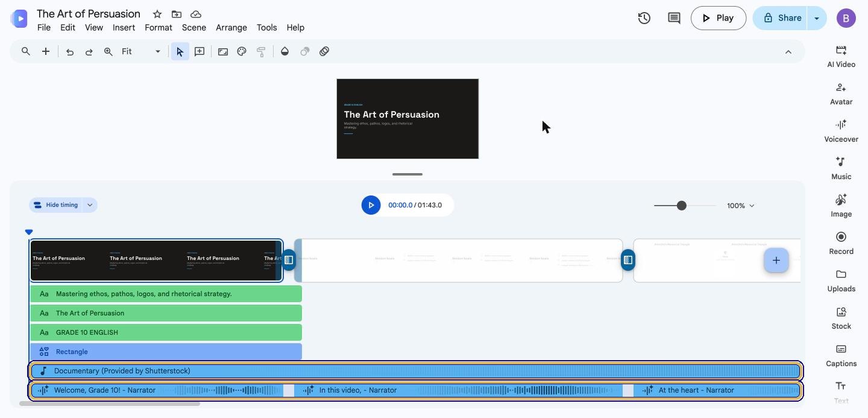Screen dimensions: 868x418
Task: Open the Image generation panel
Action: (x=841, y=206)
